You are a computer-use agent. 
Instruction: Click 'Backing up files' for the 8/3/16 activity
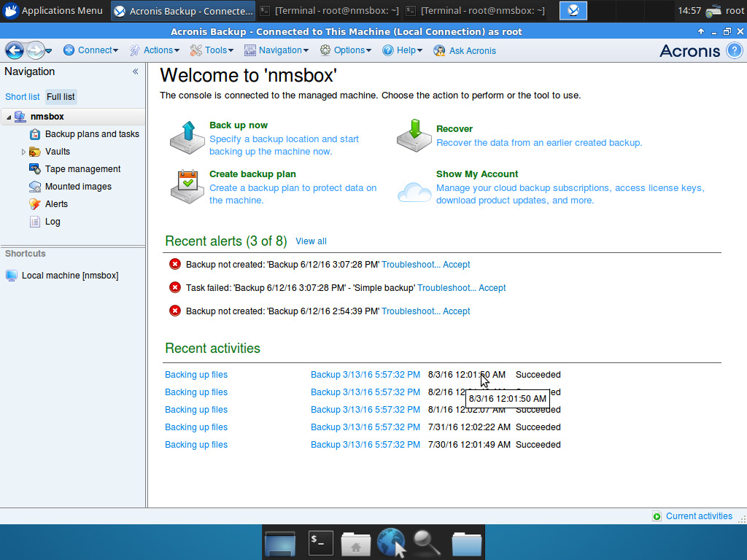point(196,375)
